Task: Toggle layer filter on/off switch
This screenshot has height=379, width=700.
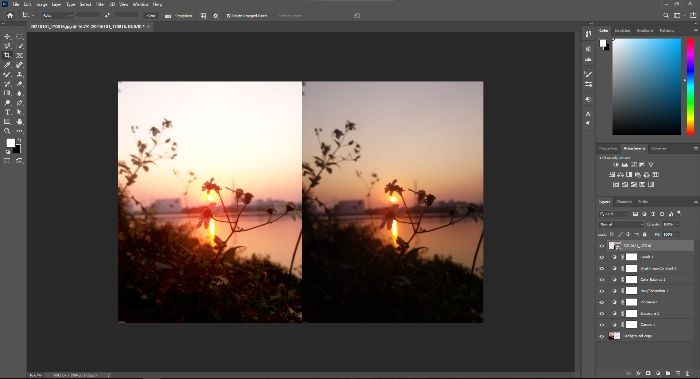Action: (679, 213)
